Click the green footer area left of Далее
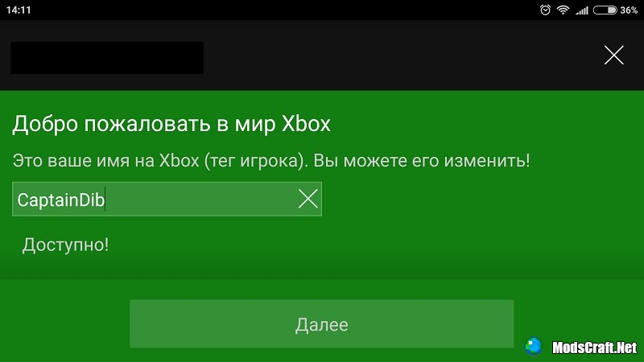This screenshot has height=362, width=644. pyautogui.click(x=65, y=324)
